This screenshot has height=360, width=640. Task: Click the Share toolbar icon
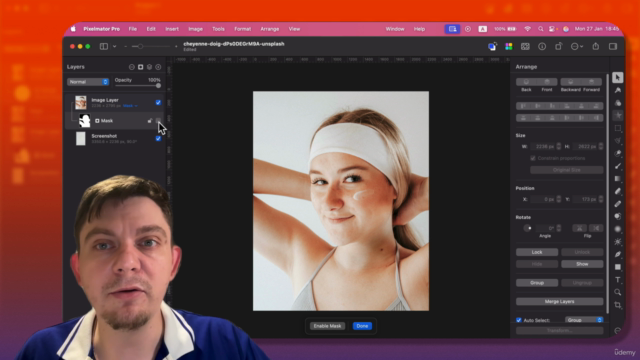tap(596, 47)
